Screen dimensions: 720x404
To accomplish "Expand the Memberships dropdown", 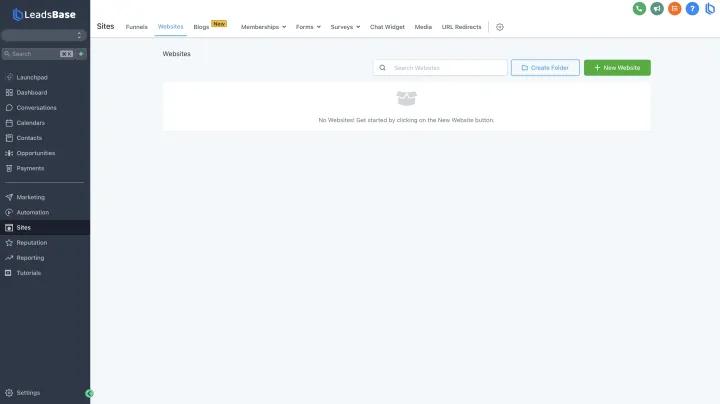I will [x=264, y=27].
